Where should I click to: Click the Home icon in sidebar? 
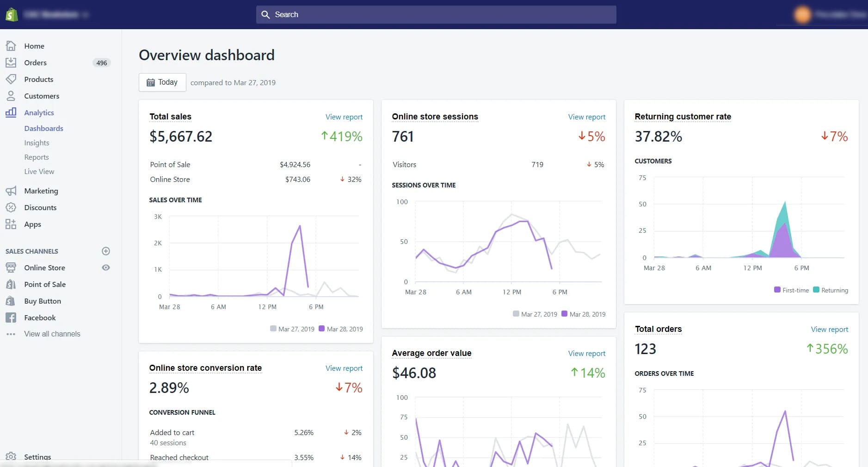11,46
